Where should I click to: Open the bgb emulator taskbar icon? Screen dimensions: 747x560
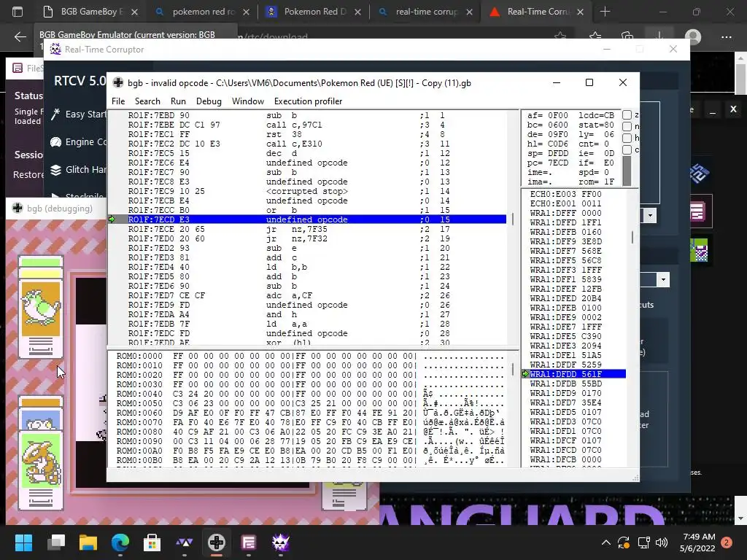coord(216,542)
